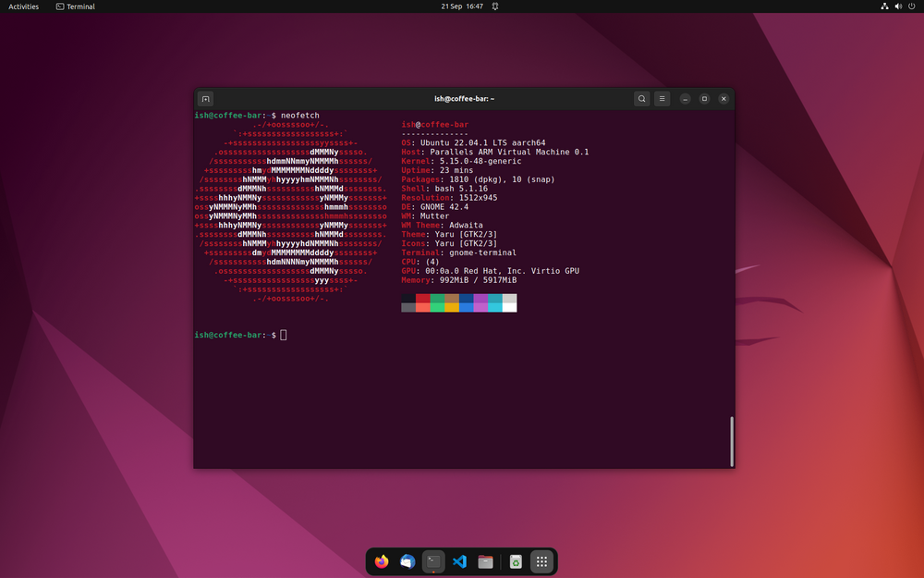Image resolution: width=924 pixels, height=578 pixels.
Task: Click Activities in the top bar
Action: [x=22, y=6]
